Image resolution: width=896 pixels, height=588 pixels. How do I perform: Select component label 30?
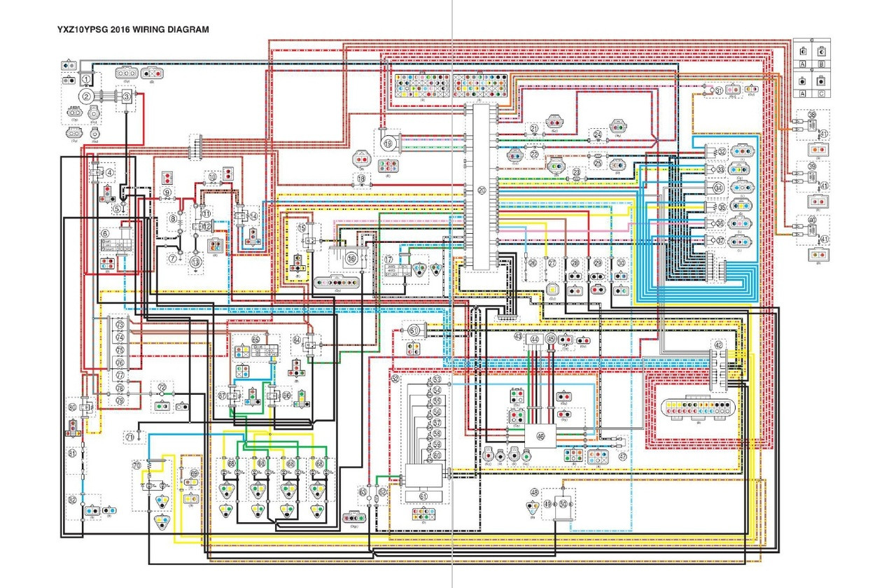click(x=620, y=262)
